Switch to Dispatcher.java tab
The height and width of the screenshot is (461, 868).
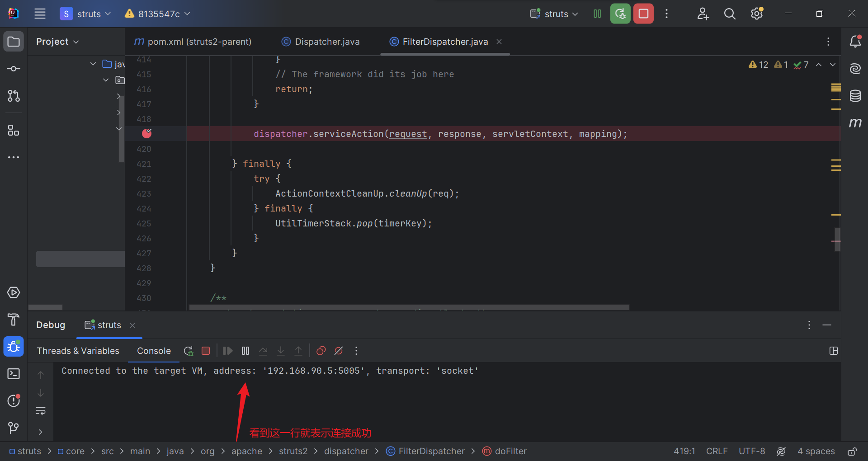pos(321,42)
